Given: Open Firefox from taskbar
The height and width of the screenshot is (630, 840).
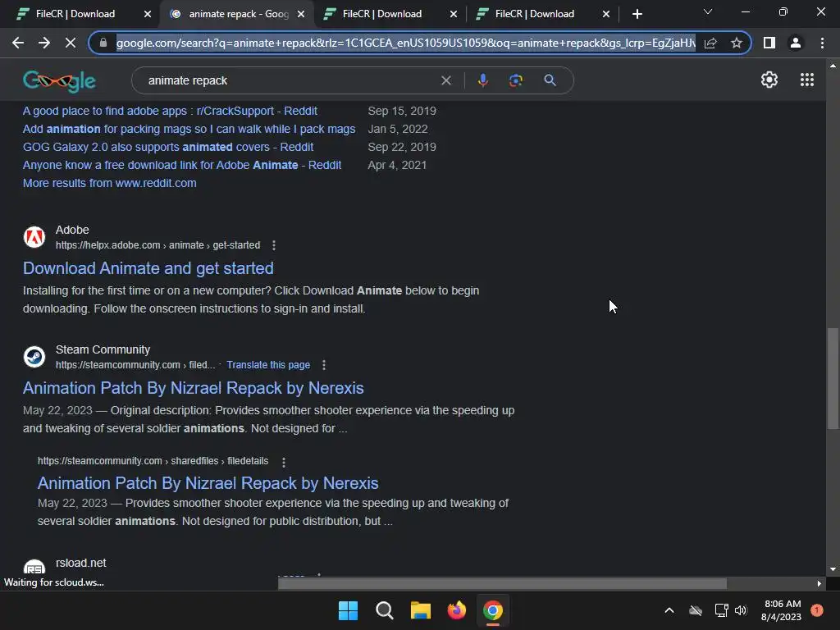Looking at the screenshot, I should point(456,610).
